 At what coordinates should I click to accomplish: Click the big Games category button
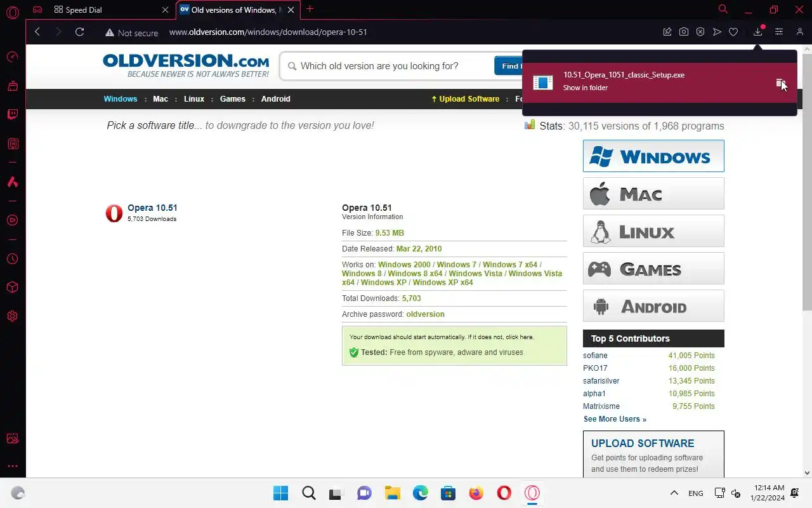pyautogui.click(x=653, y=268)
